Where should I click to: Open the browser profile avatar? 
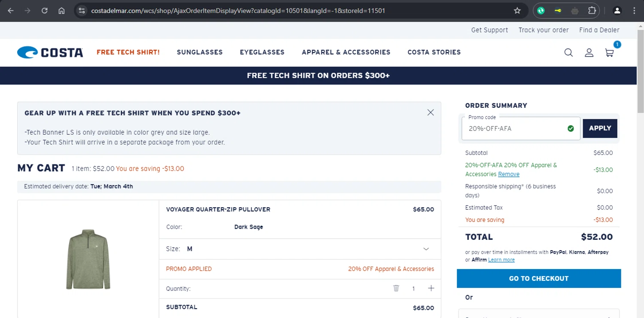(x=617, y=11)
